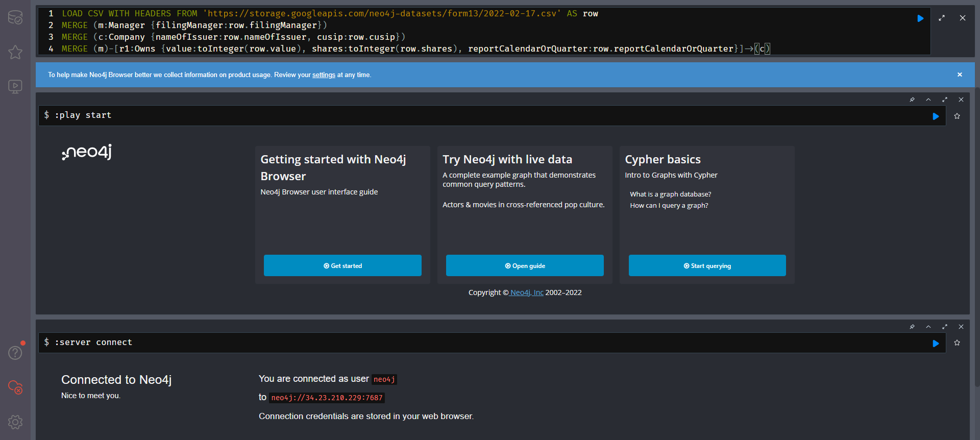980x440 pixels.
Task: Open settings link in usage banner
Action: click(324, 75)
